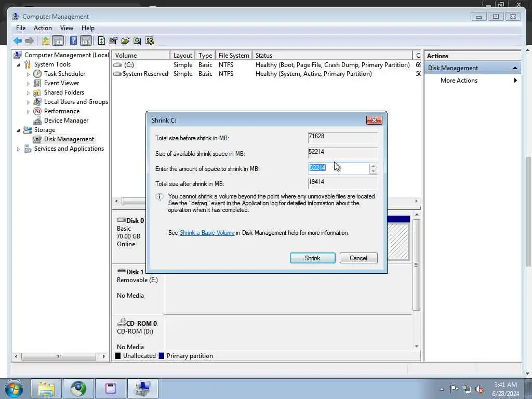Open the File menu
Viewport: 532px width, 399px height.
[21, 28]
